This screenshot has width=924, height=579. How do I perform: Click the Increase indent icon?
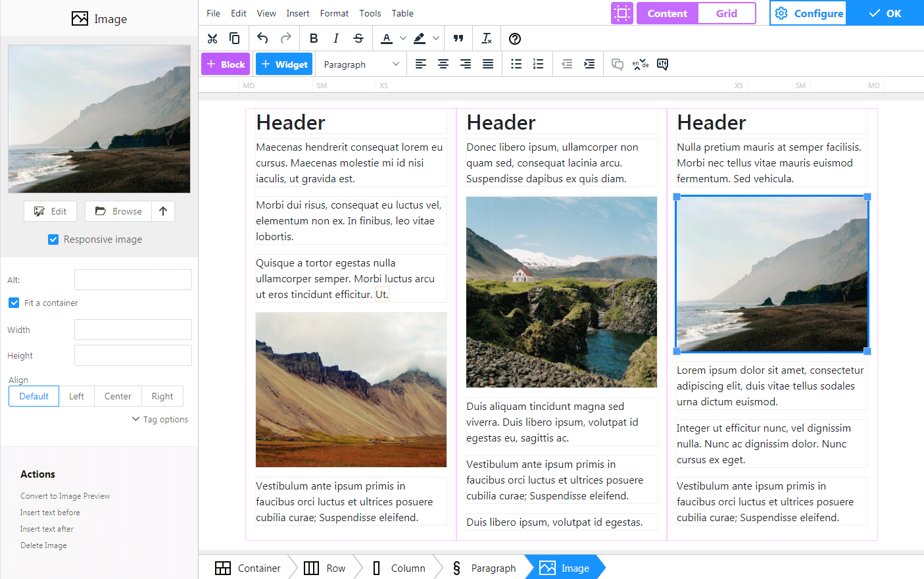[589, 63]
